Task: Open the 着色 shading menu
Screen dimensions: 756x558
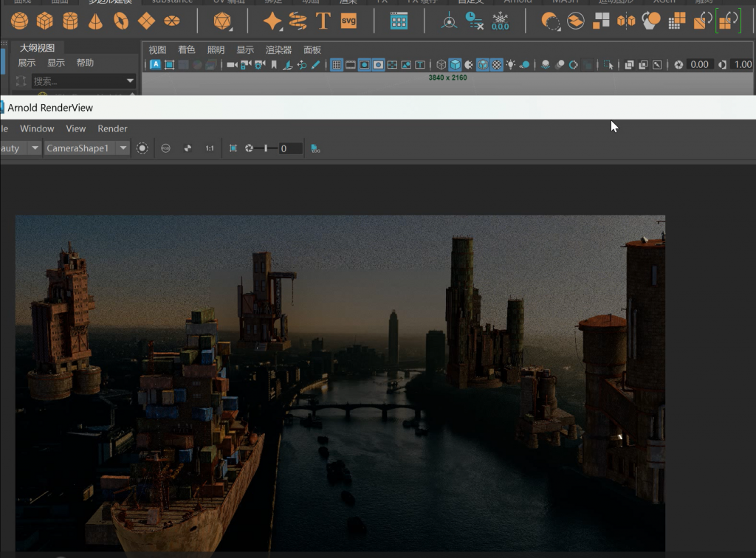Action: click(x=187, y=49)
